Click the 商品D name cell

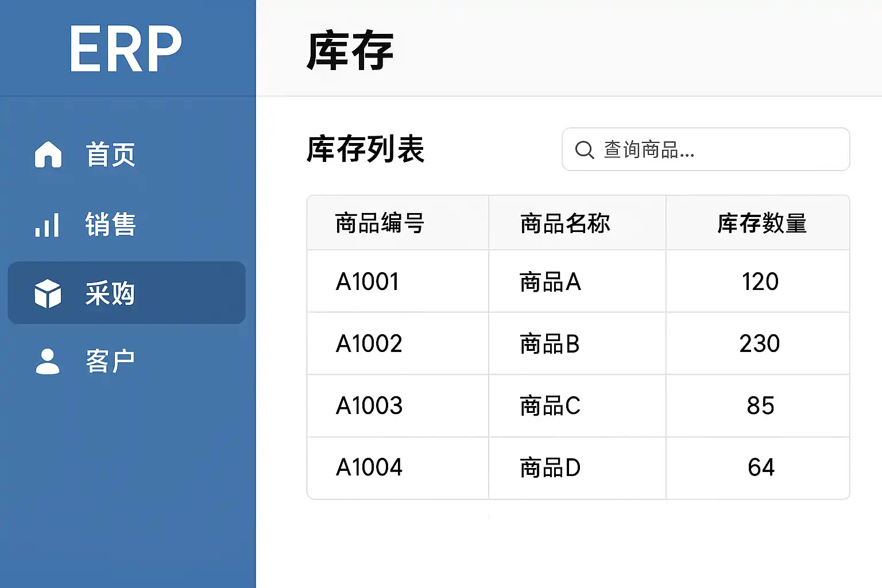pos(550,468)
